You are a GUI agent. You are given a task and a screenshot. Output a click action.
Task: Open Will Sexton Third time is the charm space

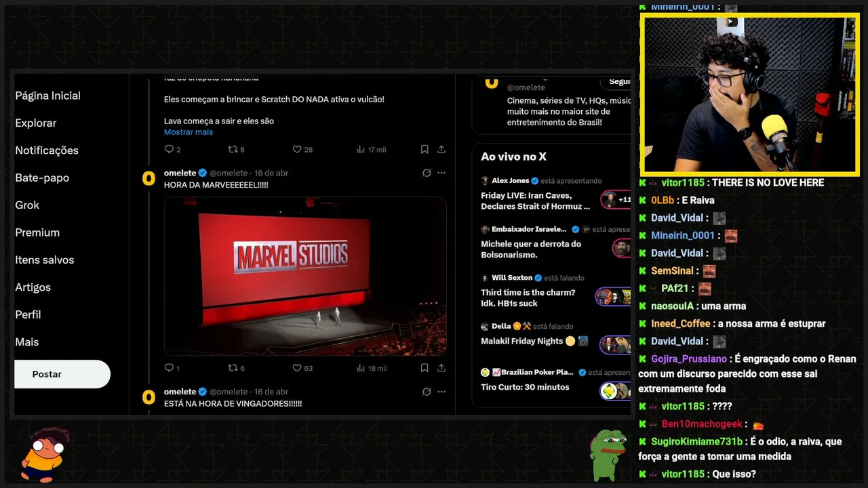(x=528, y=298)
